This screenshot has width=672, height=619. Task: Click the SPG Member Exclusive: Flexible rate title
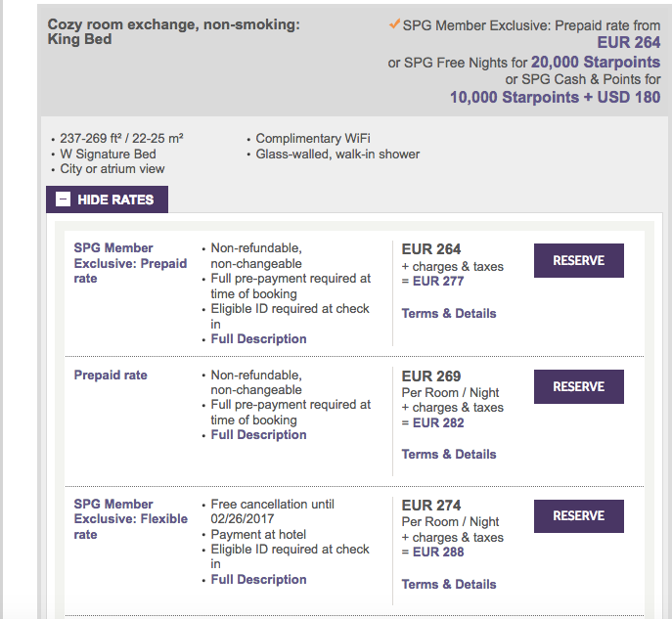point(130,519)
